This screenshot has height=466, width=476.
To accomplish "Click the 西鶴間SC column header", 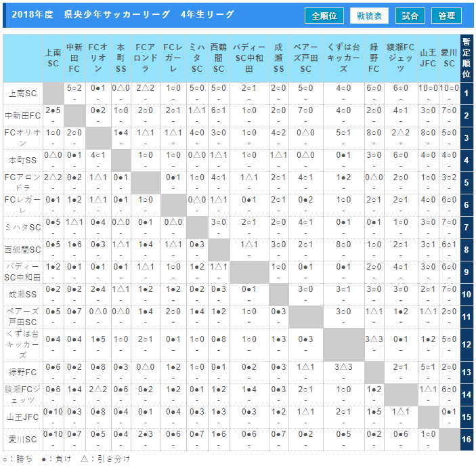I will (219, 58).
